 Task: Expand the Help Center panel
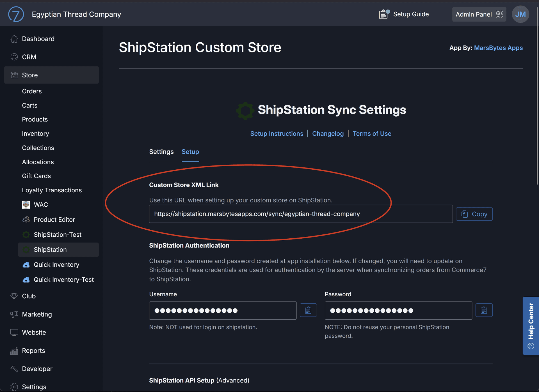tap(531, 325)
